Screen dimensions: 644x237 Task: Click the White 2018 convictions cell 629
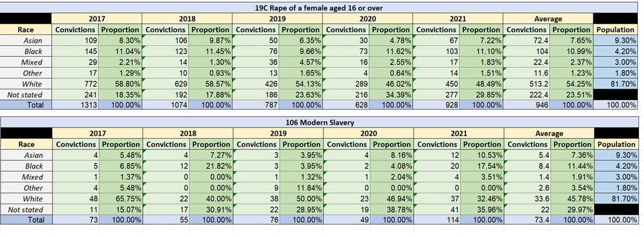pyautogui.click(x=165, y=84)
